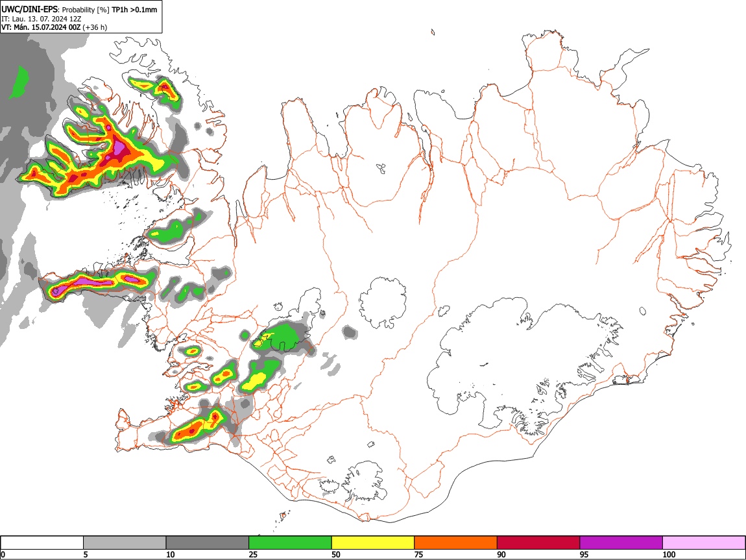
Task: Click the legend value '75'
Action: point(418,554)
